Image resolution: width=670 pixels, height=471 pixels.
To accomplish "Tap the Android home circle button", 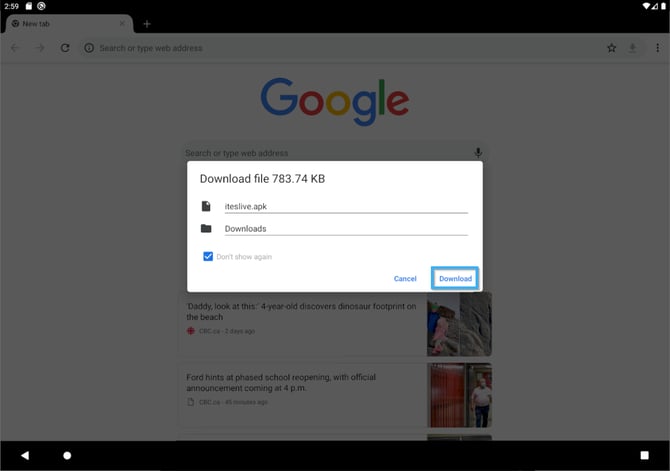I will point(67,455).
